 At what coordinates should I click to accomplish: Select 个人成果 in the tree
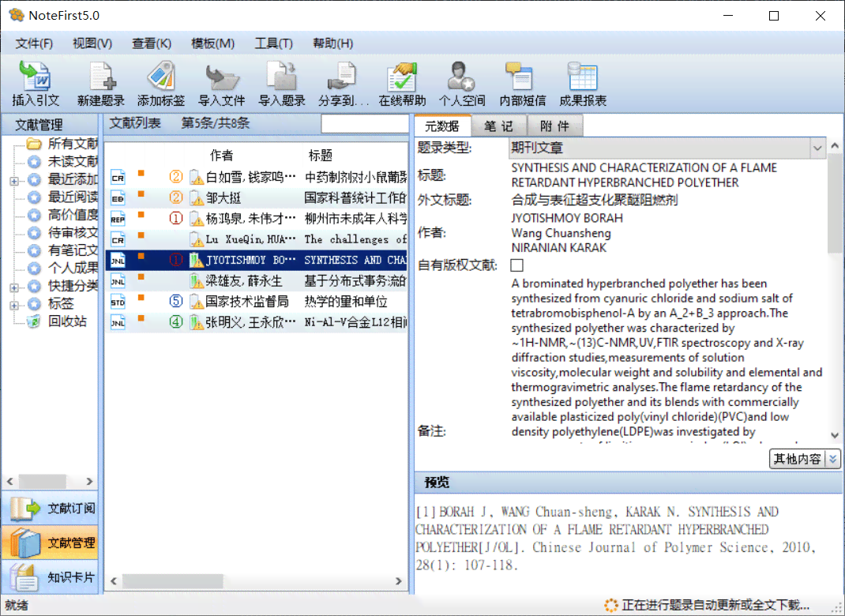click(73, 268)
